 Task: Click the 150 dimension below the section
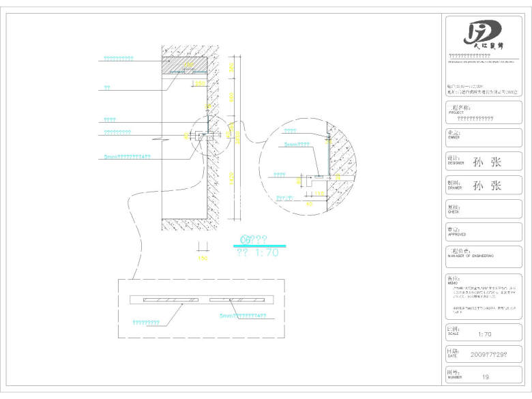click(x=202, y=258)
